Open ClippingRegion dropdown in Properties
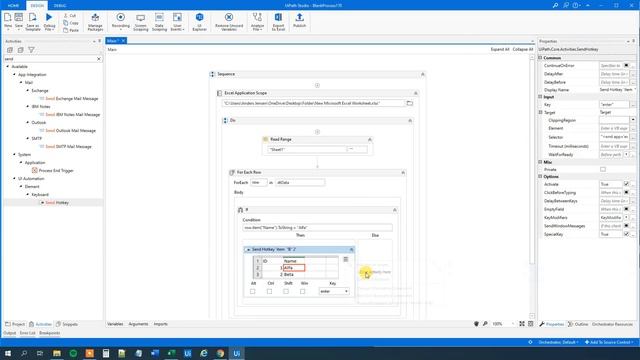 click(633, 120)
